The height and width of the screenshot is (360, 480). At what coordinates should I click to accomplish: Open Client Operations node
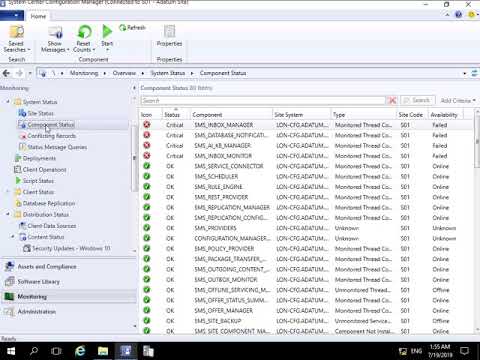[44, 170]
